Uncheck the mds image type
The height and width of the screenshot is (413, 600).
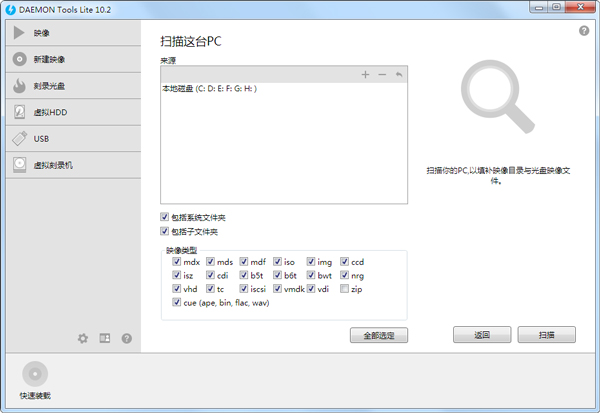point(210,261)
